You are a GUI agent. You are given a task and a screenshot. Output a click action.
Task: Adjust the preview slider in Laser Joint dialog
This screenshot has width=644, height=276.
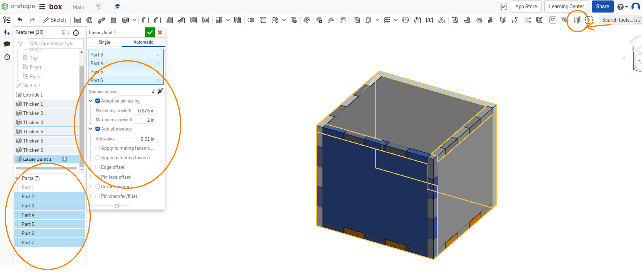pyautogui.click(x=117, y=206)
